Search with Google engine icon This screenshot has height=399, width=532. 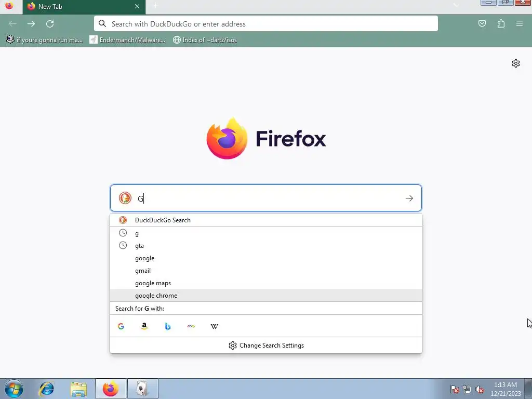121,326
